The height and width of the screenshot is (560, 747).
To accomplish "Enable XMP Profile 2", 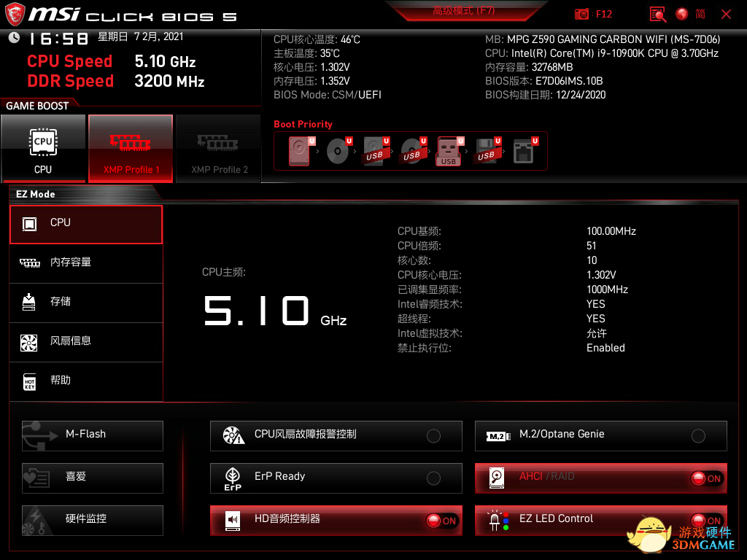I will point(219,148).
